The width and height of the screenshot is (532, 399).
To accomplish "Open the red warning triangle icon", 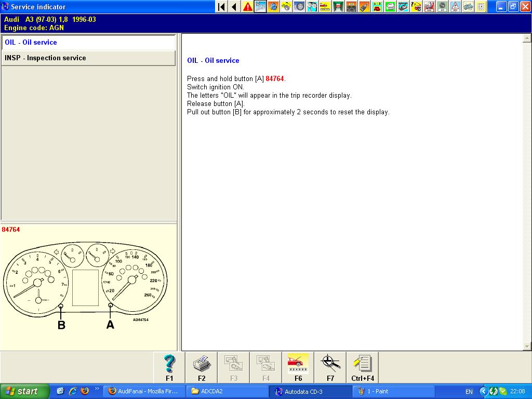I will point(248,6).
